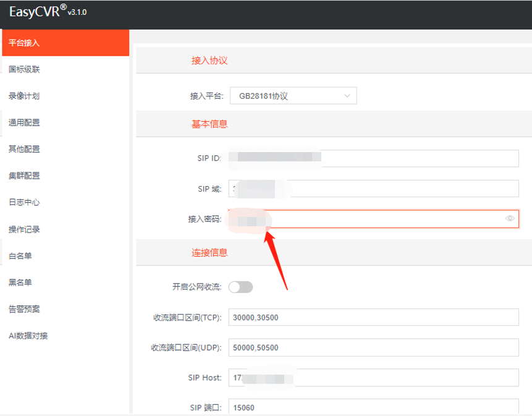The height and width of the screenshot is (416, 532).
Task: Open the 白名单 whitelist page
Action: tap(20, 255)
